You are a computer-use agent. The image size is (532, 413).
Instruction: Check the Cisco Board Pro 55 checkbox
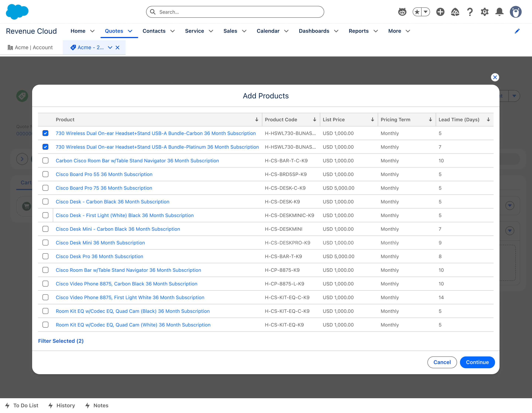pos(45,174)
